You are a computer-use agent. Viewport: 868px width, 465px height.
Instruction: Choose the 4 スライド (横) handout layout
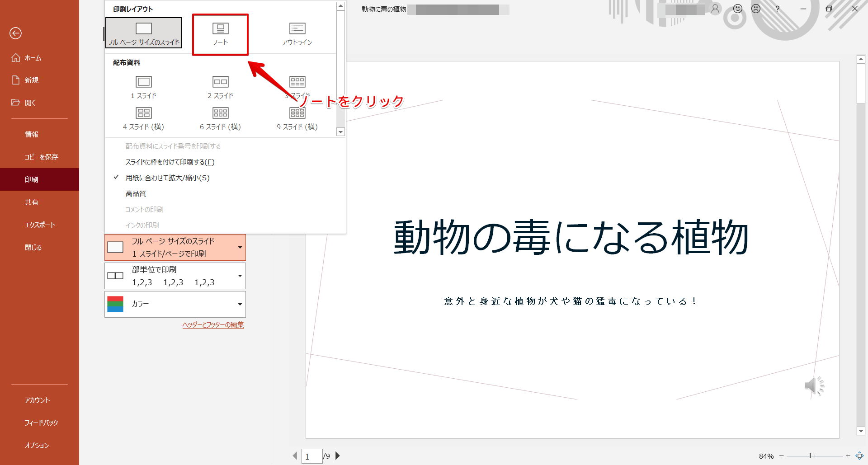[x=144, y=118]
